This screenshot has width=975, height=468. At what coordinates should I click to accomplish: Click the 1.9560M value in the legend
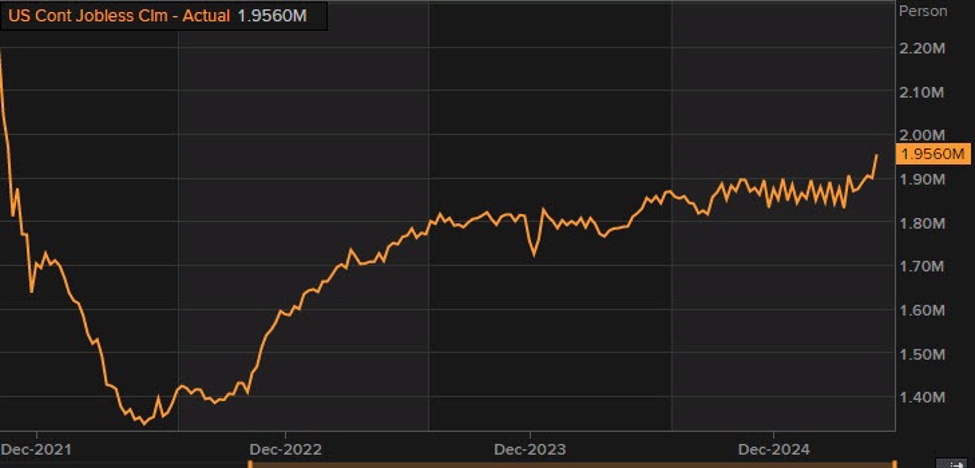coord(269,16)
